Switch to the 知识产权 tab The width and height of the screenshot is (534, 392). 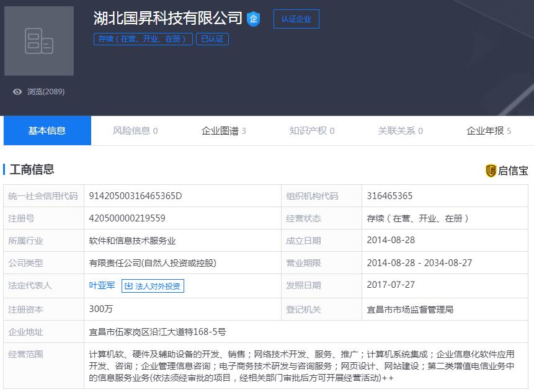tap(312, 131)
